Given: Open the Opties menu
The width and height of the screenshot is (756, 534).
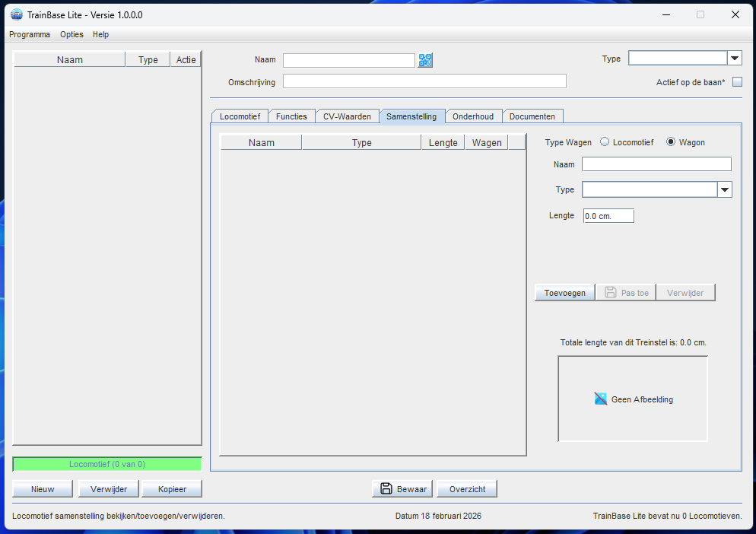Looking at the screenshot, I should [71, 34].
